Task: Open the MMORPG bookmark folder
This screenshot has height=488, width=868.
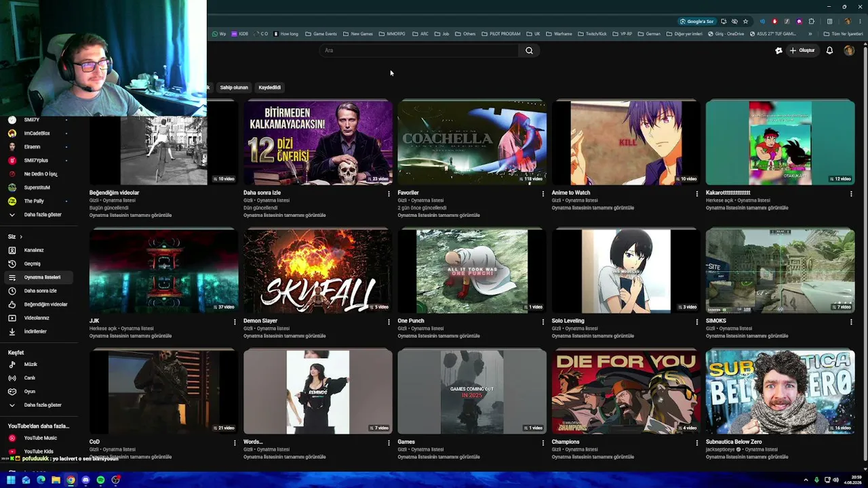Action: click(393, 34)
